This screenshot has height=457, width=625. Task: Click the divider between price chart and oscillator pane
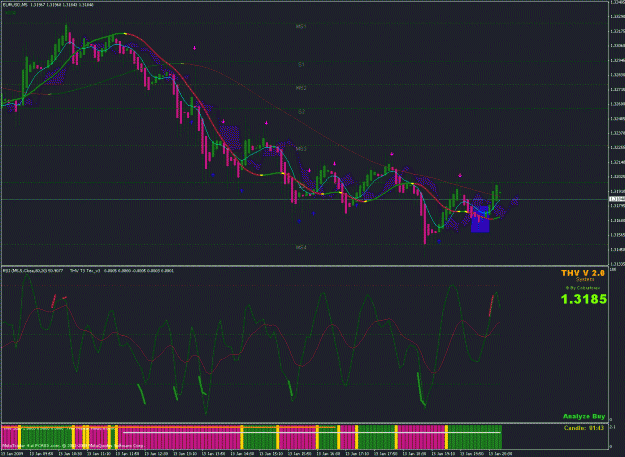(305, 265)
